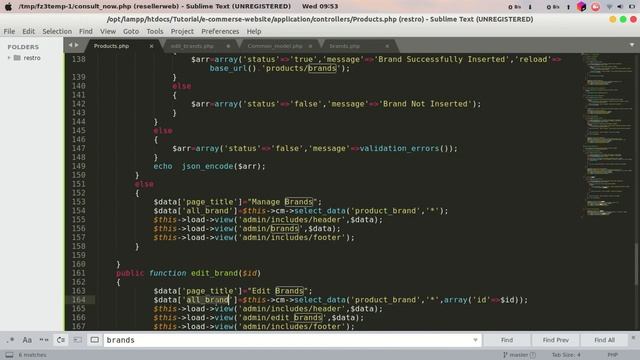Click the volume speaker tray icon

(620, 7)
